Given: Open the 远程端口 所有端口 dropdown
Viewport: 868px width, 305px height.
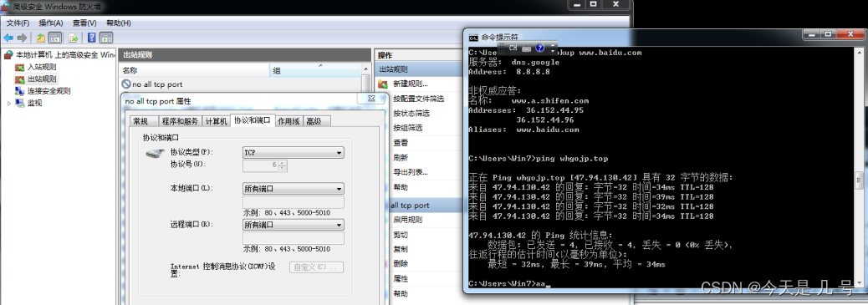Looking at the screenshot, I should pos(294,225).
